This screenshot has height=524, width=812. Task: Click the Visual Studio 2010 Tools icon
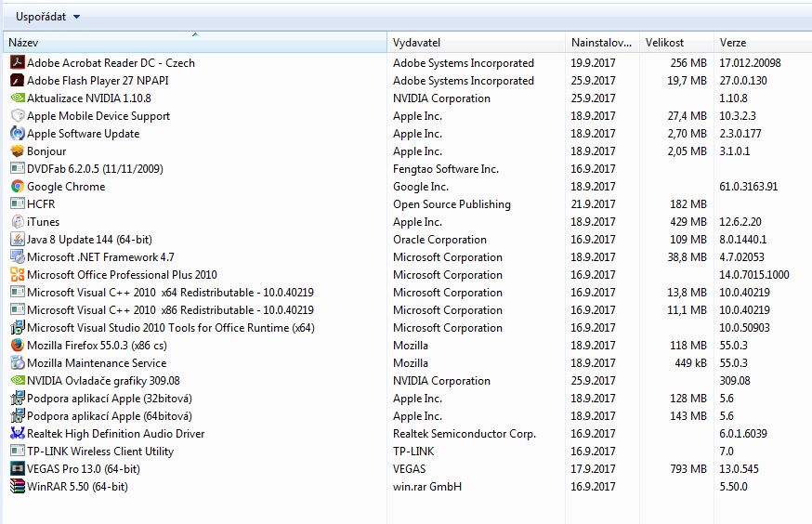click(x=18, y=327)
